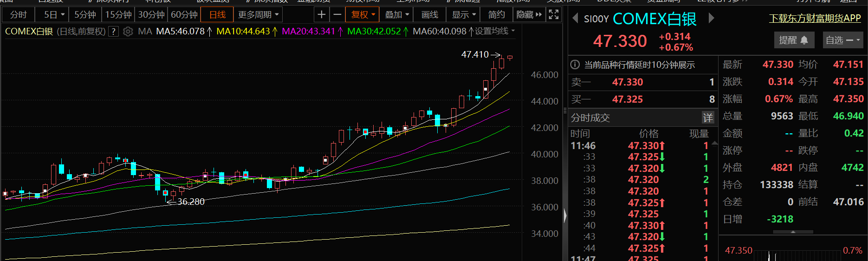The image size is (868, 261).
Task: Set a price alert with 提醒 bell
Action: (793, 40)
